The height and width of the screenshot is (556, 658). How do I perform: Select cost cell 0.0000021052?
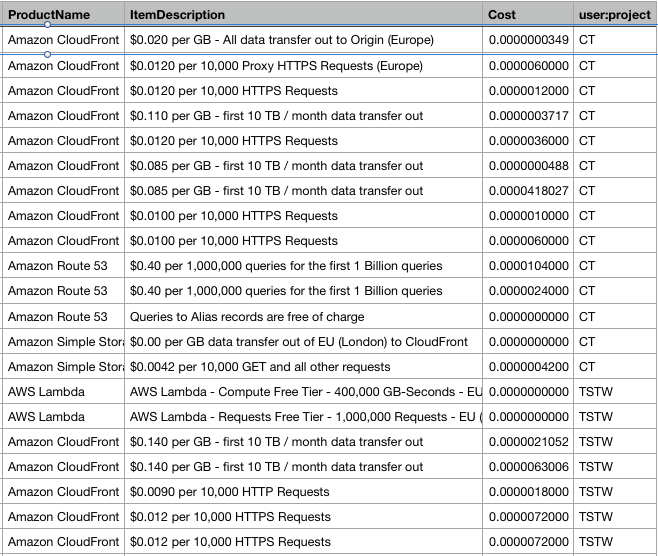point(528,442)
